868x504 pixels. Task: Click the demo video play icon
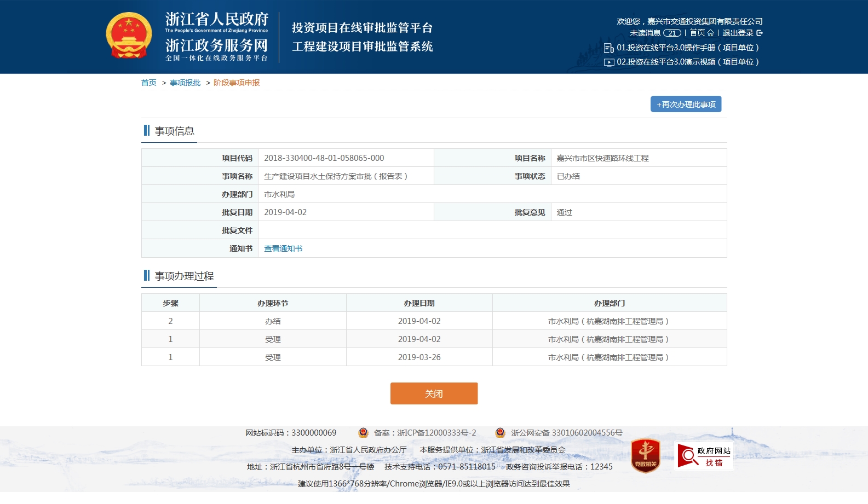tap(608, 62)
